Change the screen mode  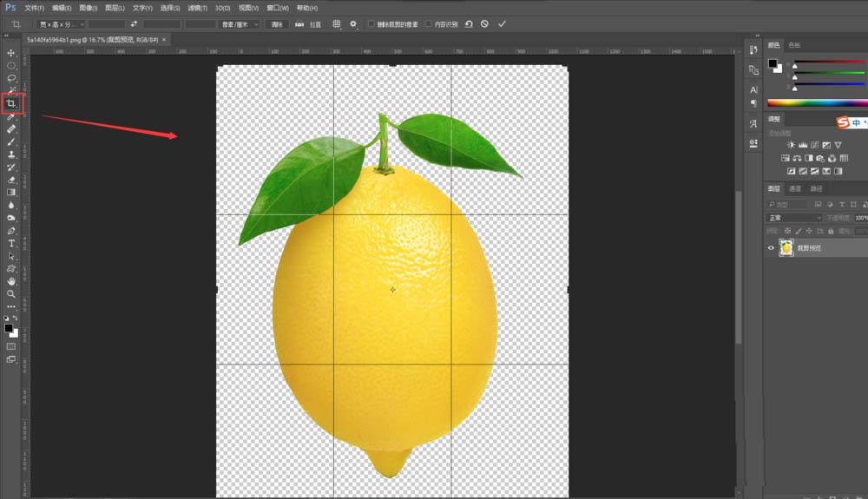11,359
